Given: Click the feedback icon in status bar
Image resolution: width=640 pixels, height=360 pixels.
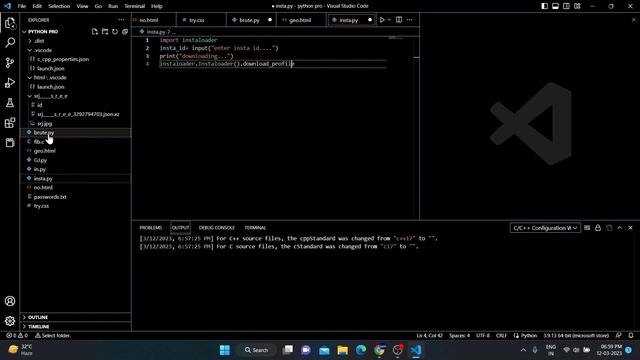Looking at the screenshot, I should click(619, 336).
